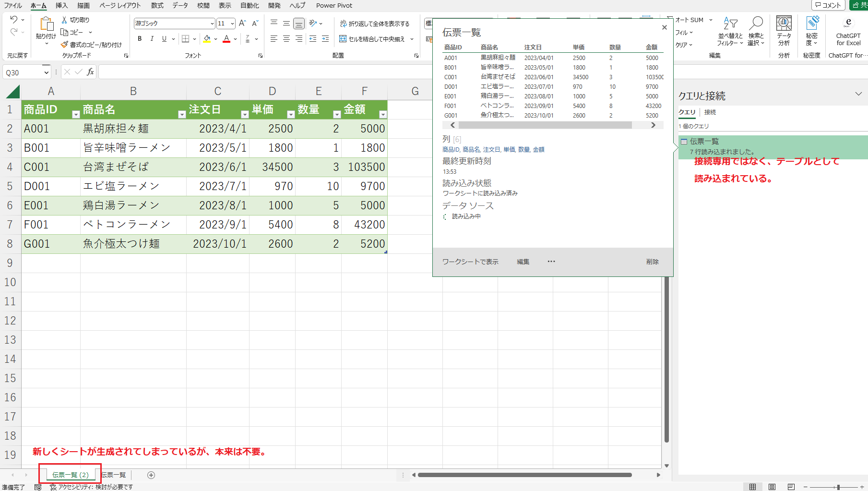The width and height of the screenshot is (868, 491).
Task: Click 編集 in the query preview popup
Action: 523,262
